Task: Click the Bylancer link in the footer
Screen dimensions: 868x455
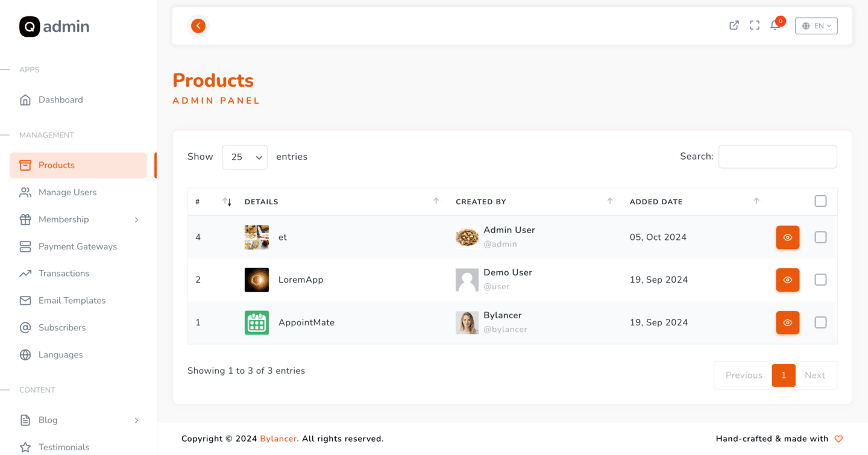Action: pos(278,439)
